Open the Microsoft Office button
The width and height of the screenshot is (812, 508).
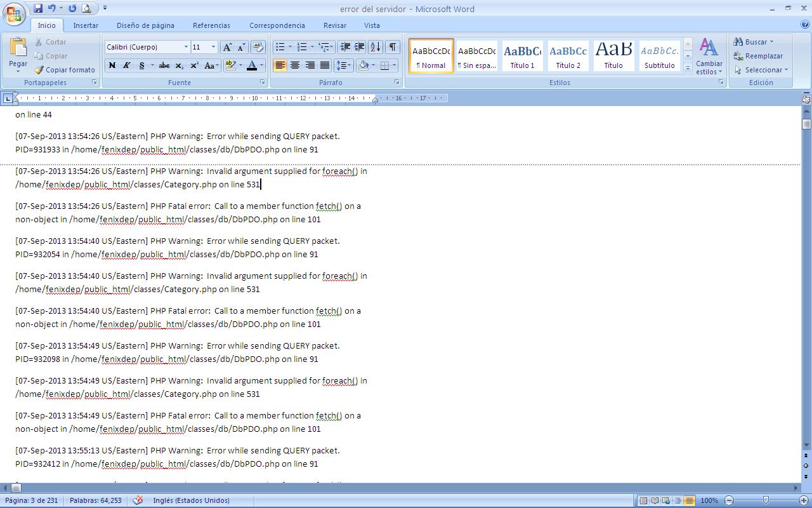pos(14,13)
